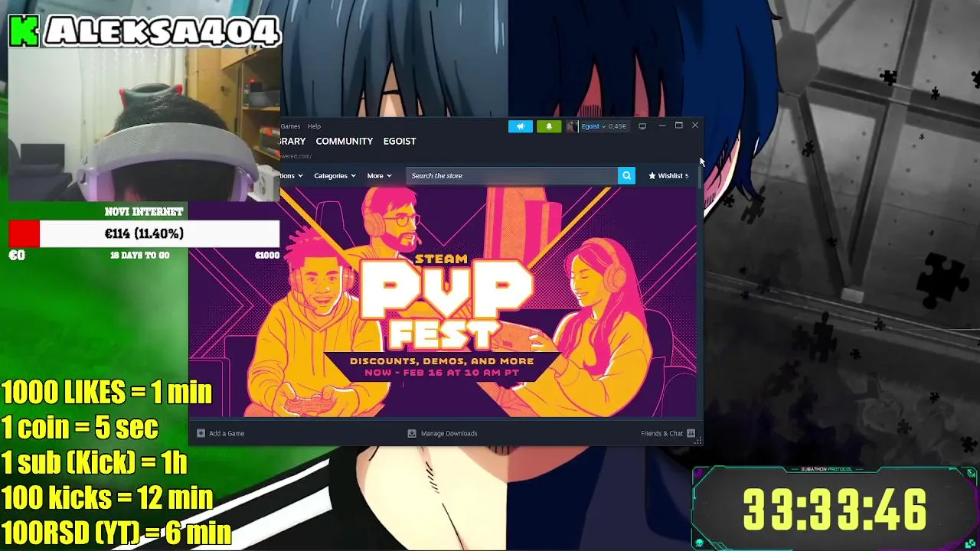Viewport: 980px width, 551px height.
Task: Click the 18 DAYS TO GO text
Action: [139, 255]
